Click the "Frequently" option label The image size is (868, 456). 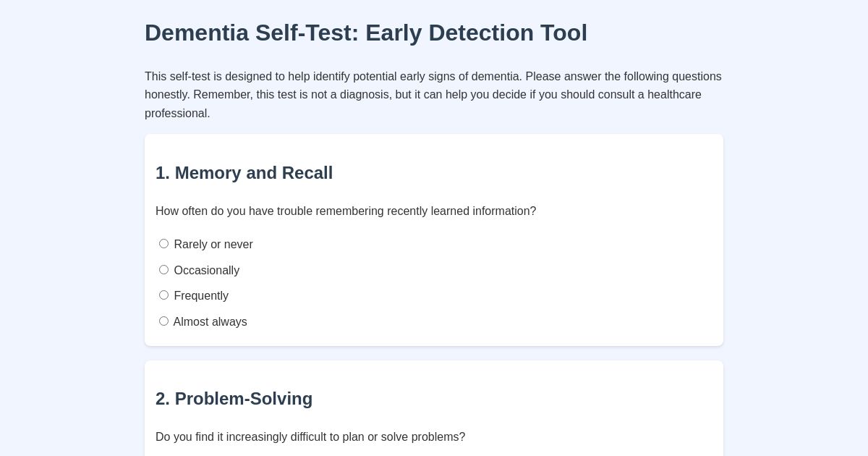coord(201,295)
